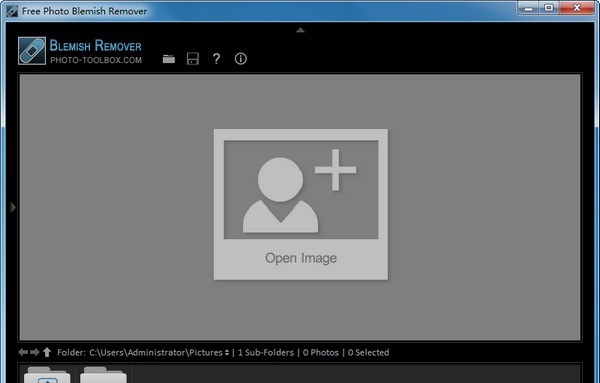The image size is (600, 383).
Task: Click the Blemish Remover bandage logo
Action: [32, 51]
